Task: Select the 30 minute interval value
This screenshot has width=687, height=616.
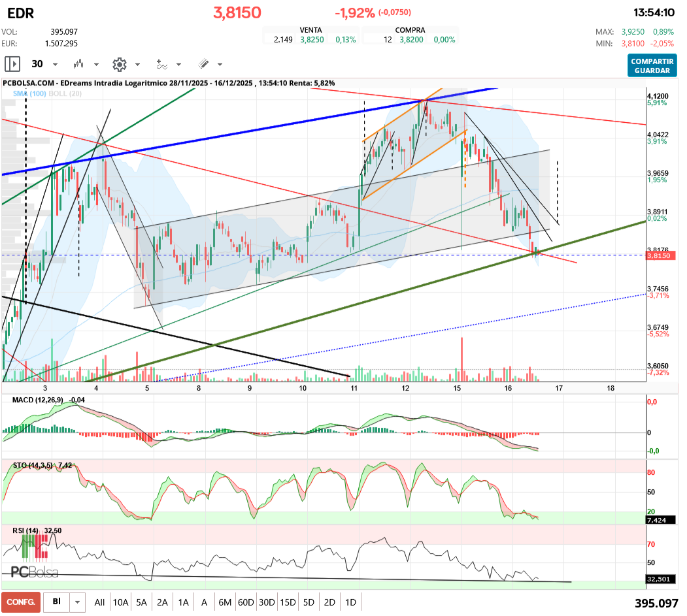Action: coord(37,64)
